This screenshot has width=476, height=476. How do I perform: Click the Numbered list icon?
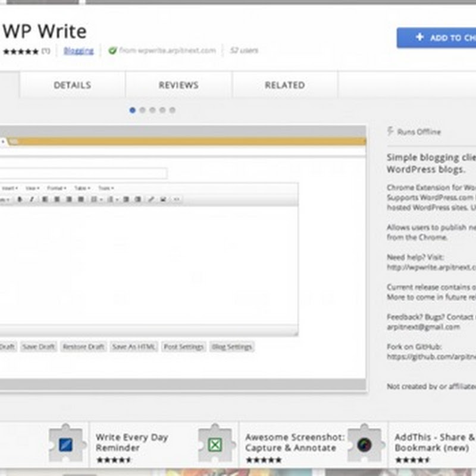point(110,199)
